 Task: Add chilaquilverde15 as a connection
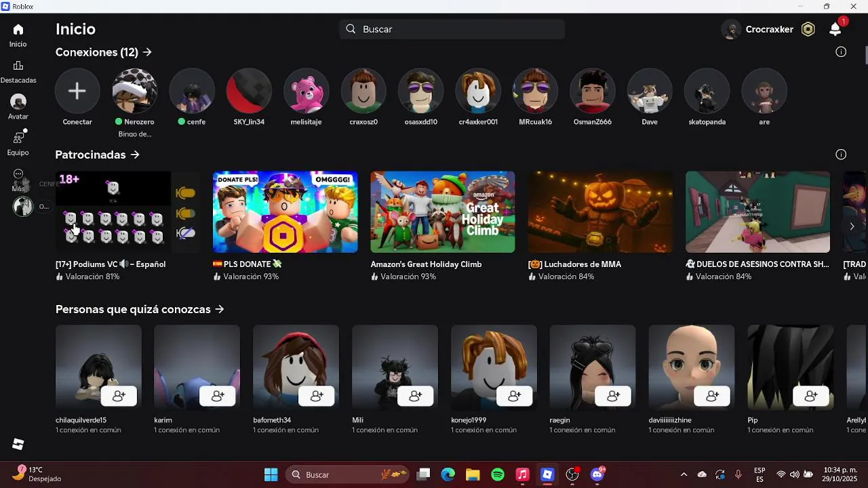click(x=119, y=396)
